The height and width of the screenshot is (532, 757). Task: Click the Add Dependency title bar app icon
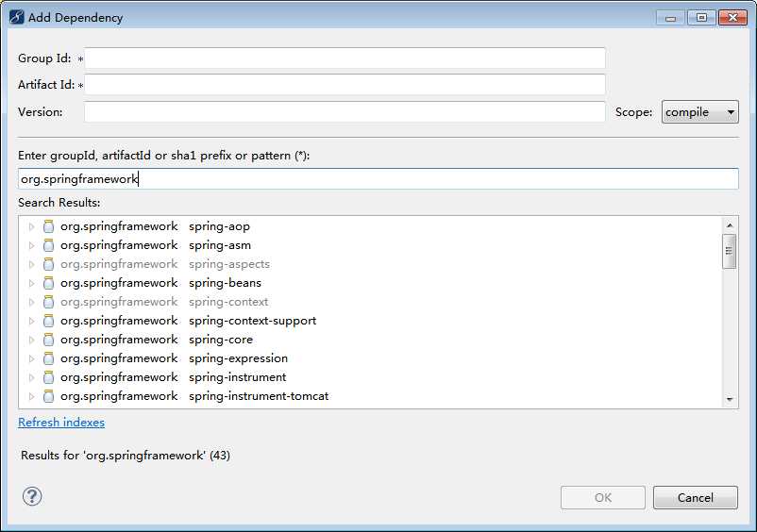16,17
